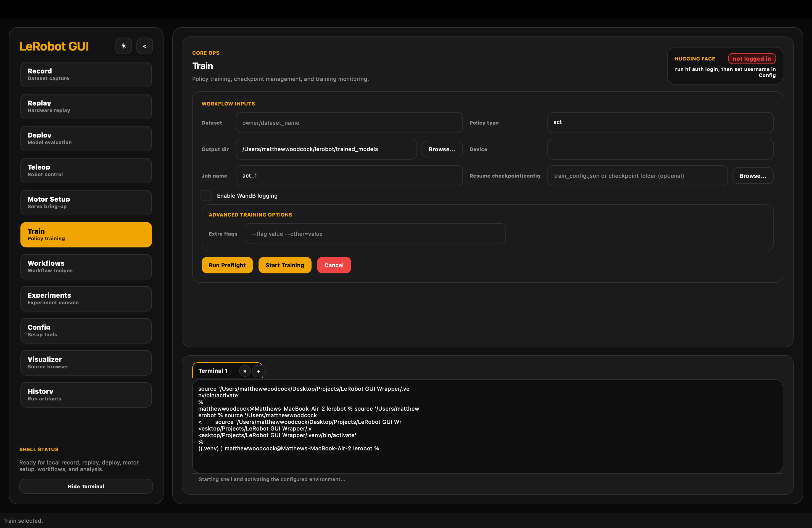The height and width of the screenshot is (528, 812).
Task: Click the ADVANCED TRAINING OPTIONS heading
Action: (x=251, y=215)
